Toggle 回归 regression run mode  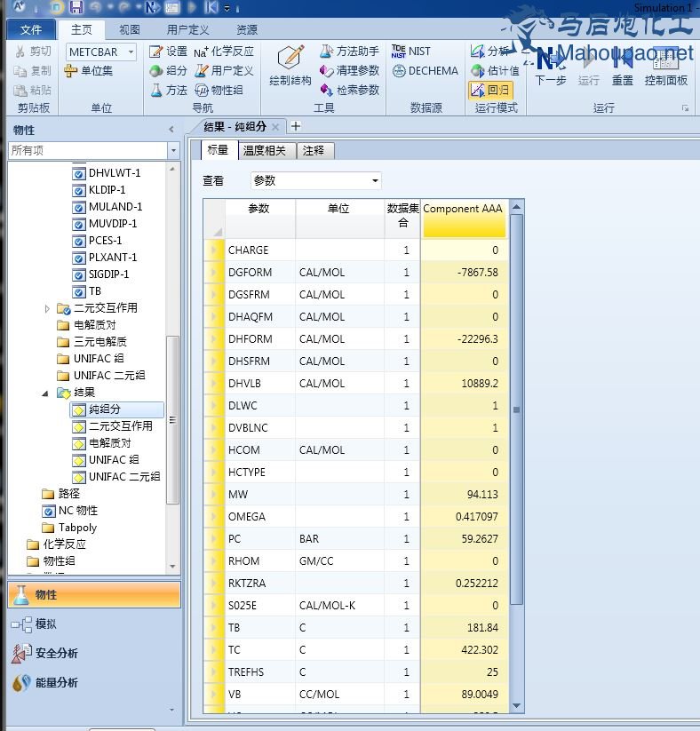click(x=490, y=90)
